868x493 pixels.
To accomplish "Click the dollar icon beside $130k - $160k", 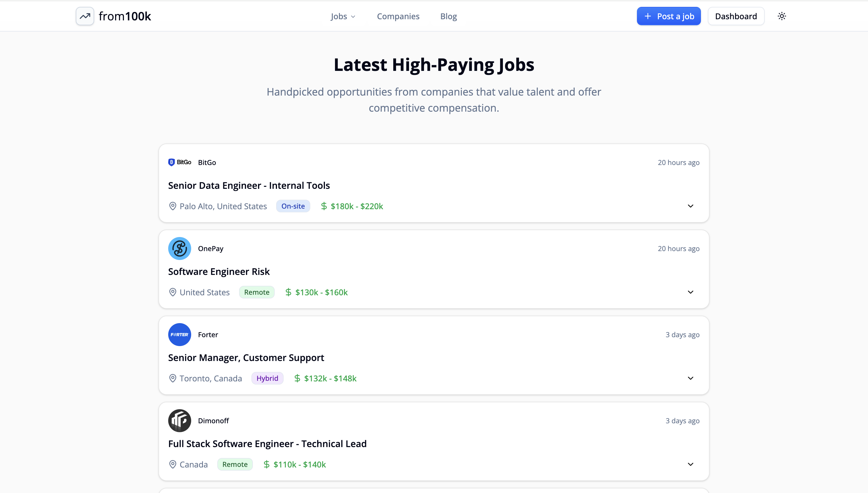I will coord(288,292).
